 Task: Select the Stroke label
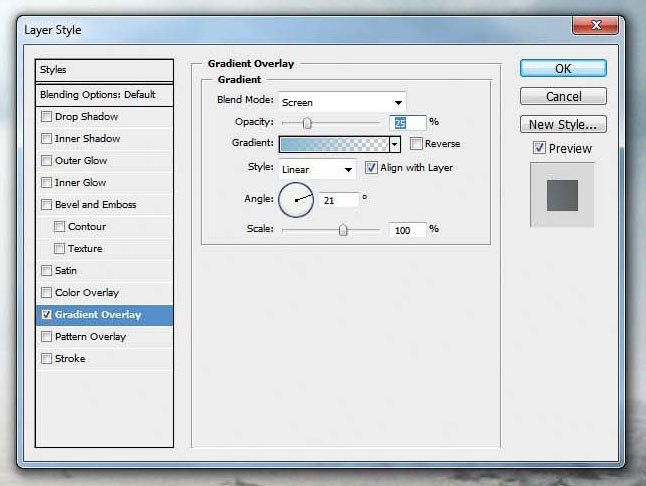[x=70, y=359]
